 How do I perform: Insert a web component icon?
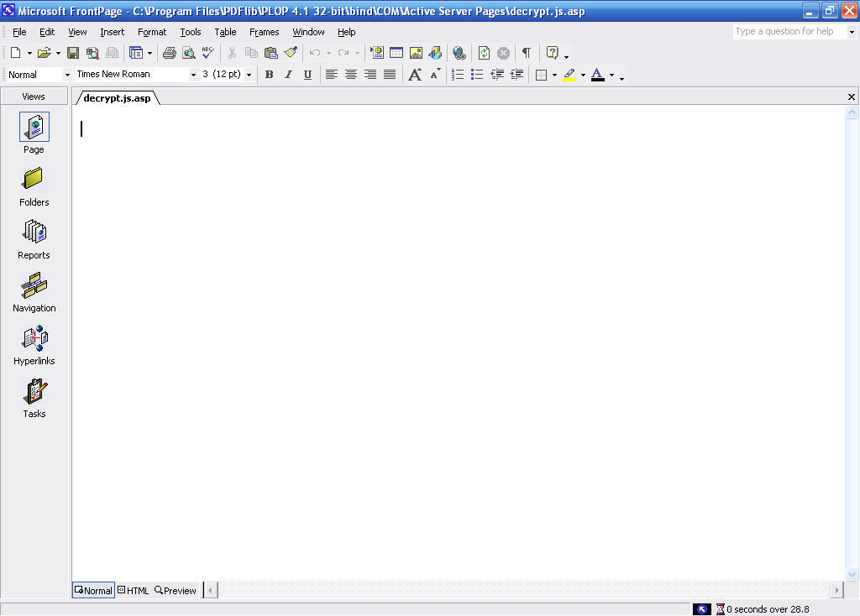(377, 53)
